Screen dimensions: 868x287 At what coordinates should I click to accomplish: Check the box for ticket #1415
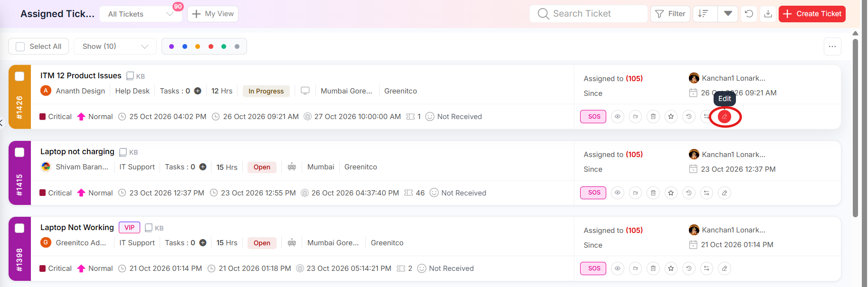[x=19, y=152]
